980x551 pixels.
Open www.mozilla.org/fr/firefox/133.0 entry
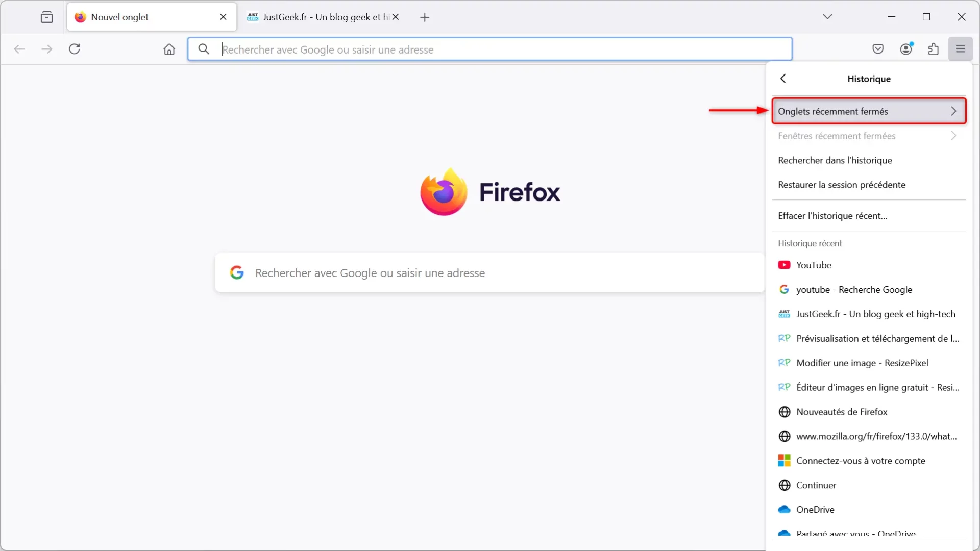click(869, 436)
